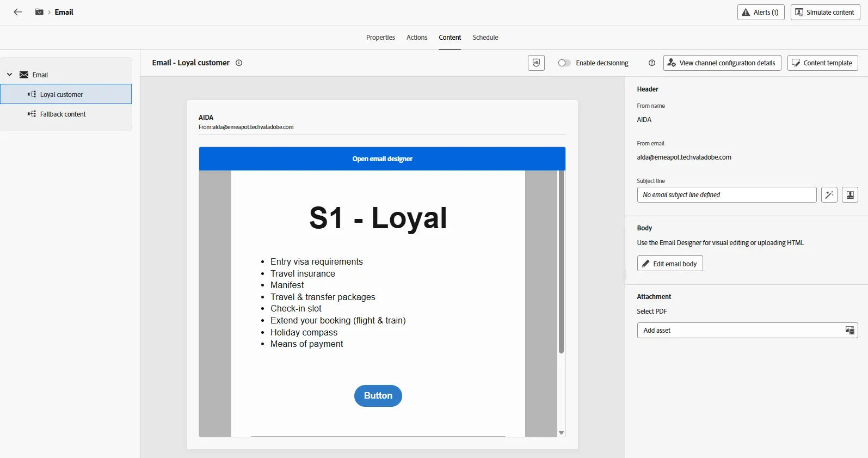The height and width of the screenshot is (458, 868).
Task: Select the Loyal customer variant icon
Action: pyautogui.click(x=32, y=94)
